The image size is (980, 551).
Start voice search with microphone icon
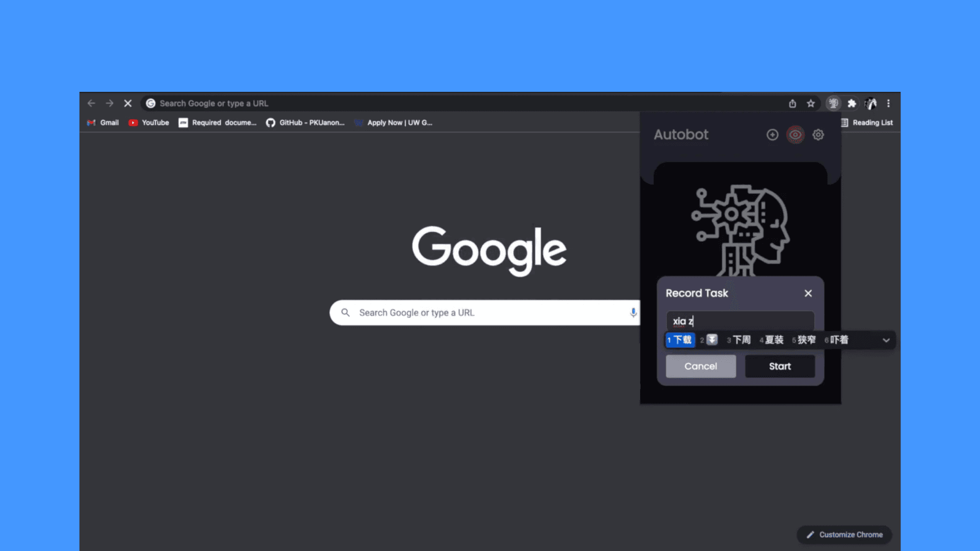633,313
